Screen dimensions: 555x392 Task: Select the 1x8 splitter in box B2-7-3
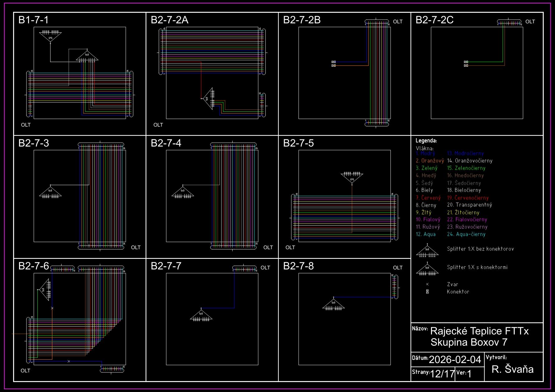[50, 192]
